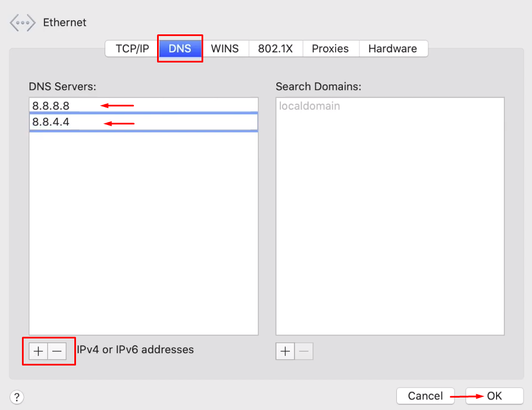Cancel the DNS changes
This screenshot has width=532, height=410.
point(426,396)
